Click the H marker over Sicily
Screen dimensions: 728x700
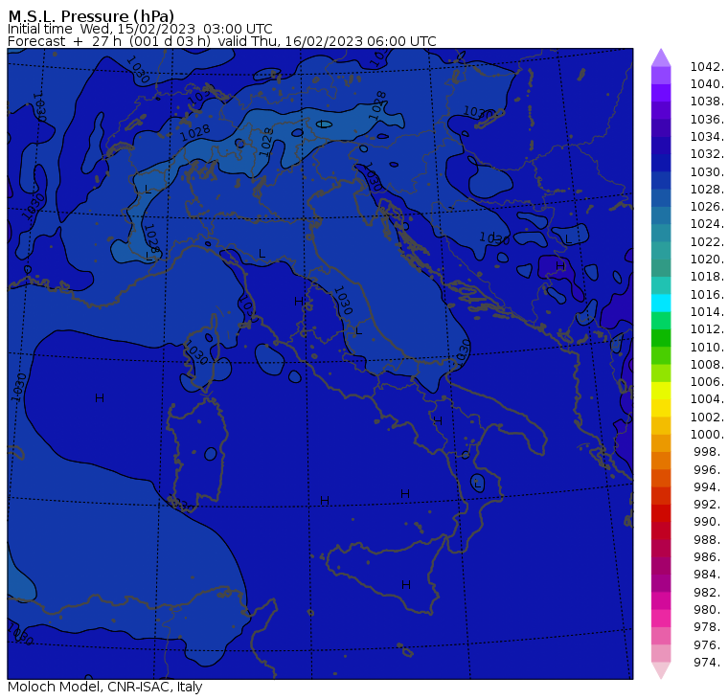(406, 585)
